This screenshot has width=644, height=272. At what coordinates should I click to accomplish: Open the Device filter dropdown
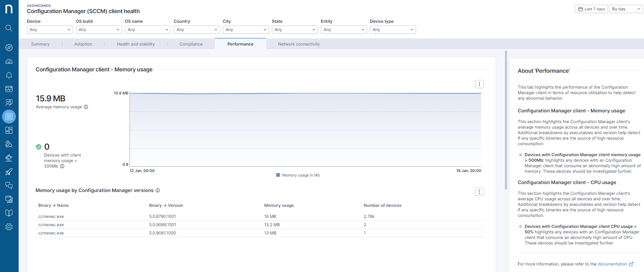tap(50, 30)
